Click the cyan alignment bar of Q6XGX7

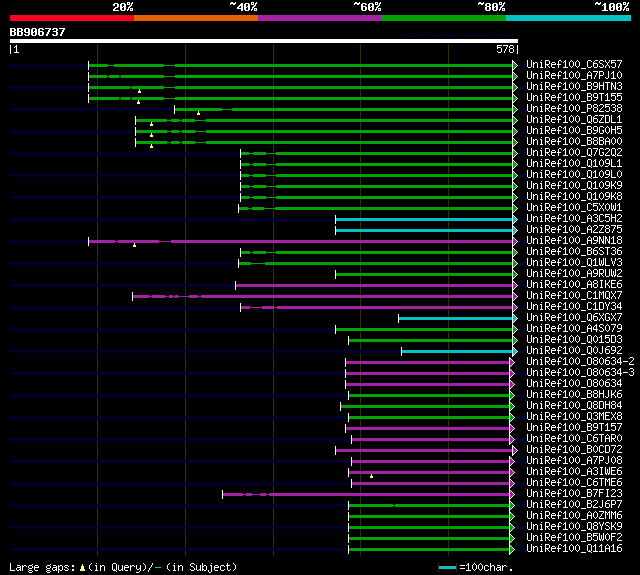[x=456, y=318]
